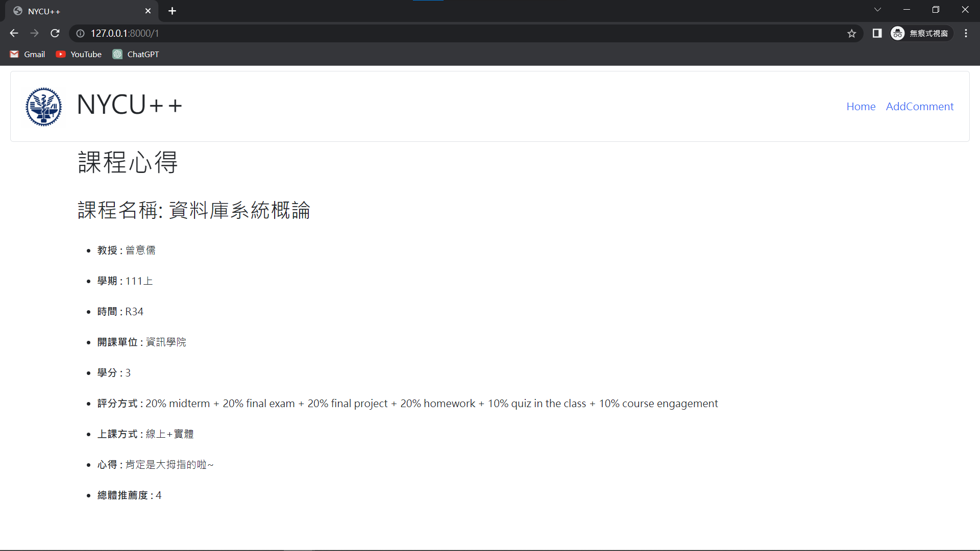The image size is (980, 551).
Task: Open a new browser tab
Action: [172, 11]
